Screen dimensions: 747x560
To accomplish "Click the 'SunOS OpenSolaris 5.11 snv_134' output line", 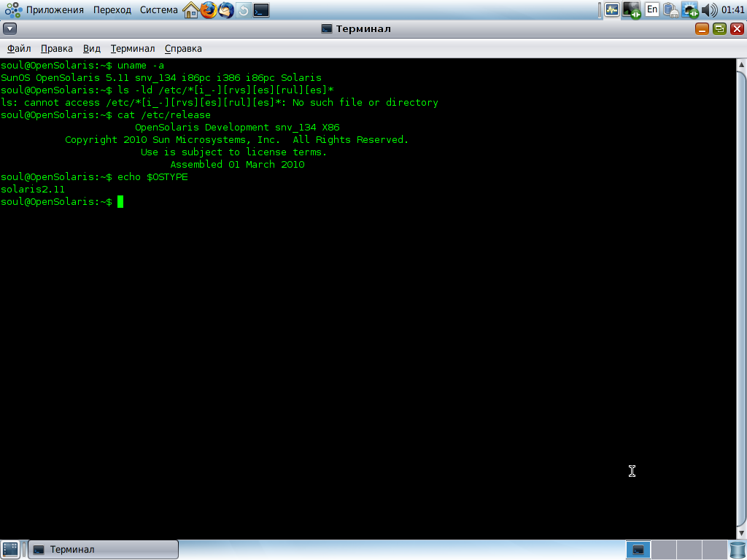I will coord(161,77).
